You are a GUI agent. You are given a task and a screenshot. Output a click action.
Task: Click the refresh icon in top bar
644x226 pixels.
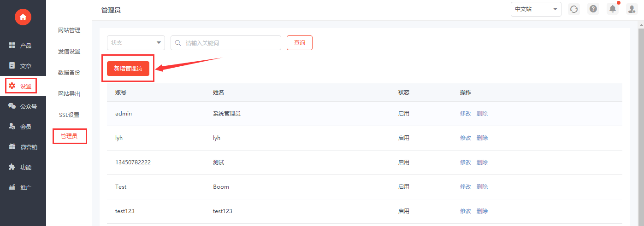click(x=574, y=9)
